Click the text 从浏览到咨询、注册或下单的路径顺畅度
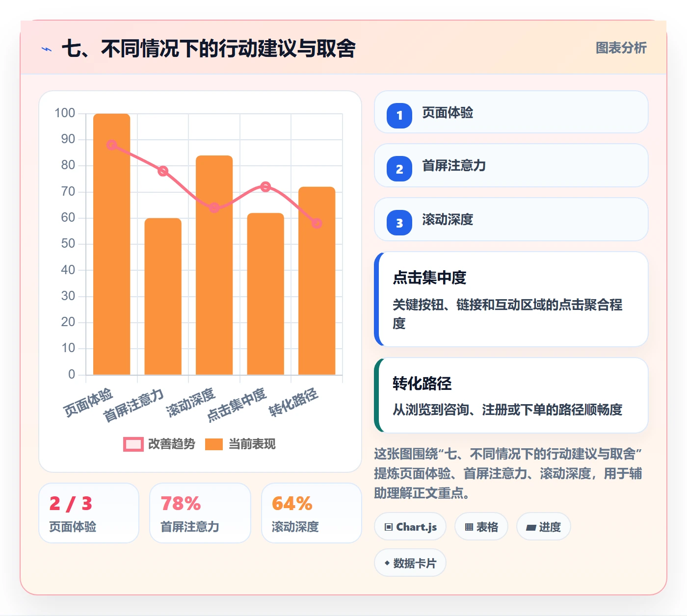Image resolution: width=687 pixels, height=616 pixels. 507,410
